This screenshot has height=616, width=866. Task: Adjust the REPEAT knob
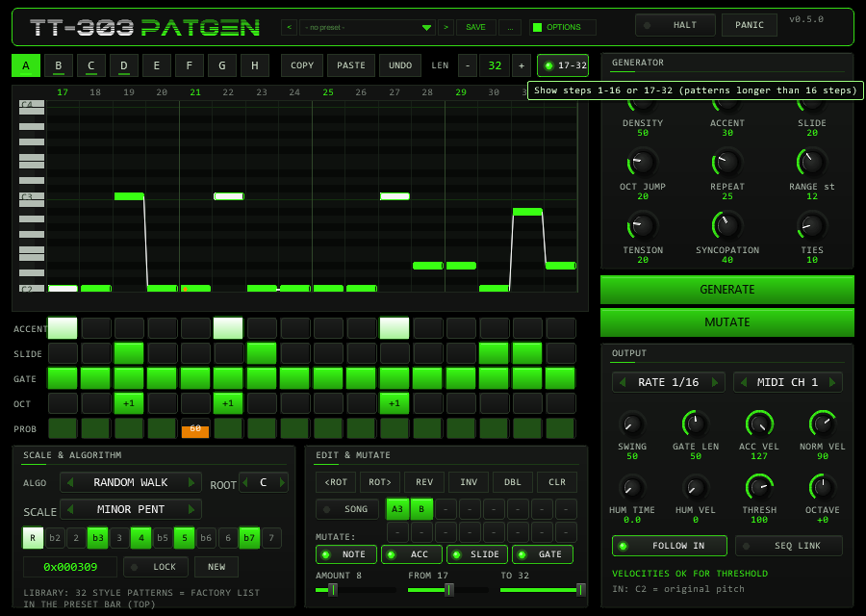click(x=726, y=163)
